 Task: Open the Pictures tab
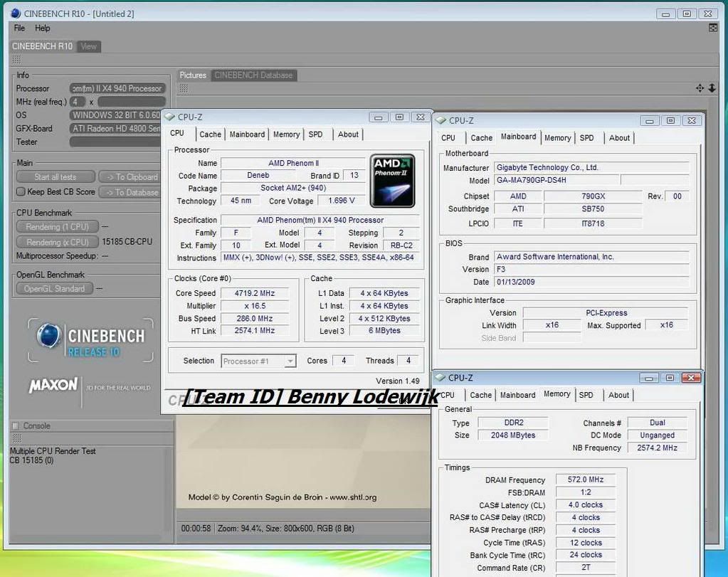193,75
